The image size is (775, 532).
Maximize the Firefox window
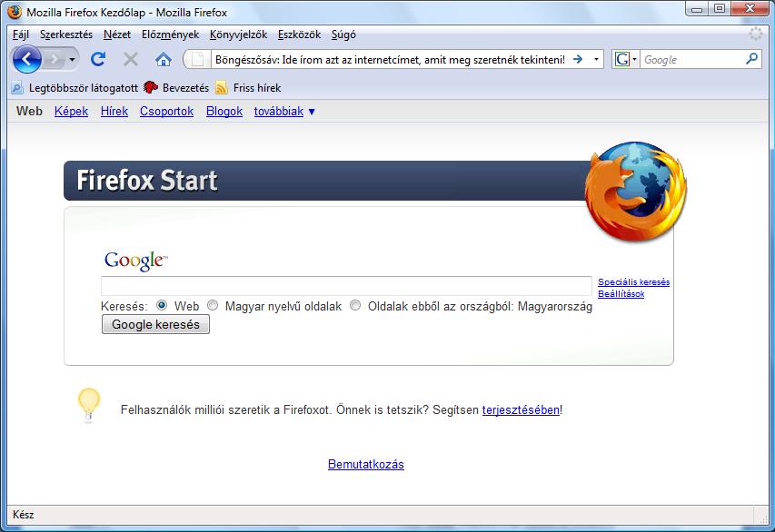720,9
